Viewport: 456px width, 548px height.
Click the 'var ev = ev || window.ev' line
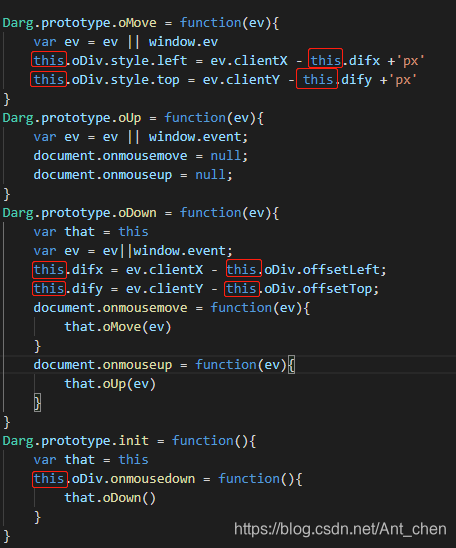click(x=126, y=42)
